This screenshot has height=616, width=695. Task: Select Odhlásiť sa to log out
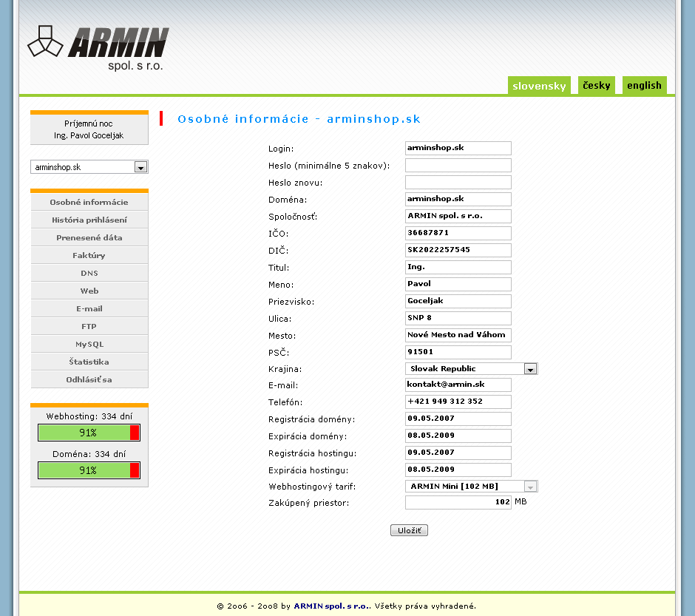(x=89, y=379)
